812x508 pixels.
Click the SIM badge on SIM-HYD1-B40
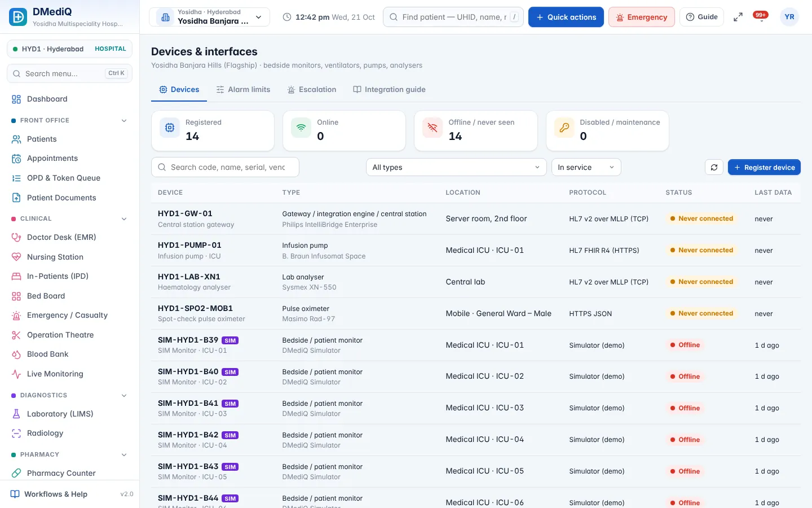point(230,372)
